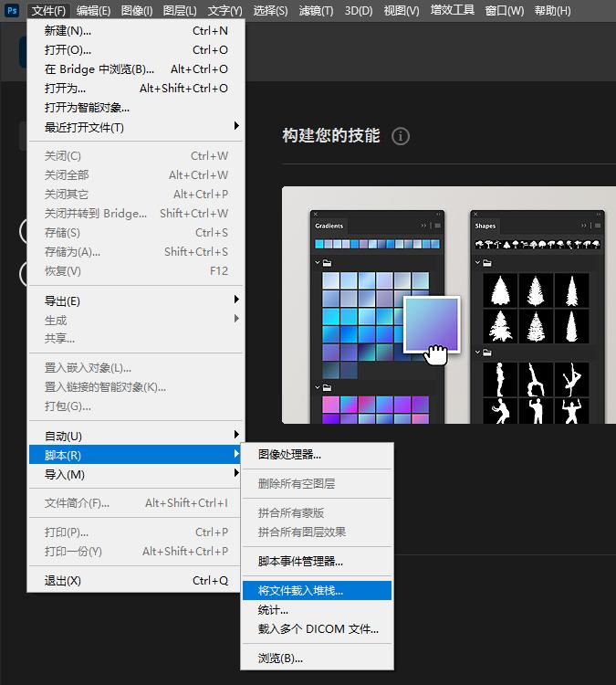Viewport: 616px width, 685px height.
Task: Open the 3D(D) menu
Action: 359,10
